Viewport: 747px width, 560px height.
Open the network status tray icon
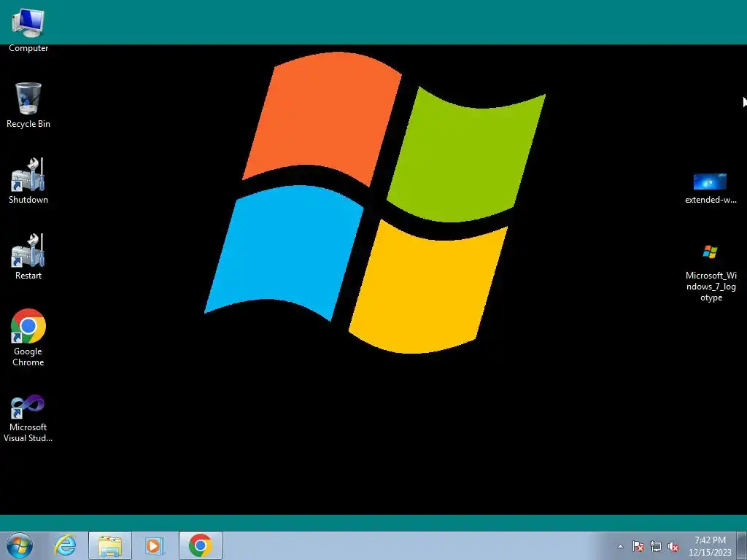click(x=656, y=546)
